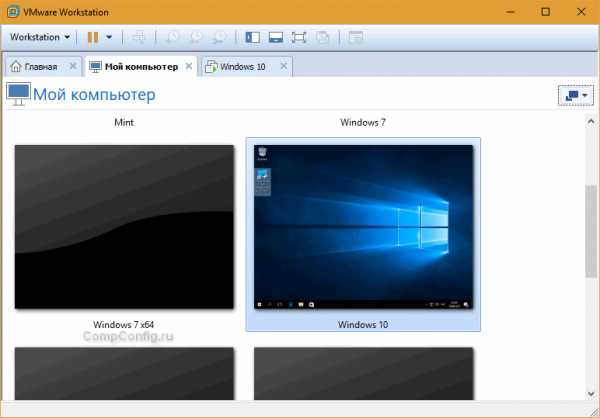Toggle the library sidebar panel icon
This screenshot has height=418, width=600.
pyautogui.click(x=253, y=37)
